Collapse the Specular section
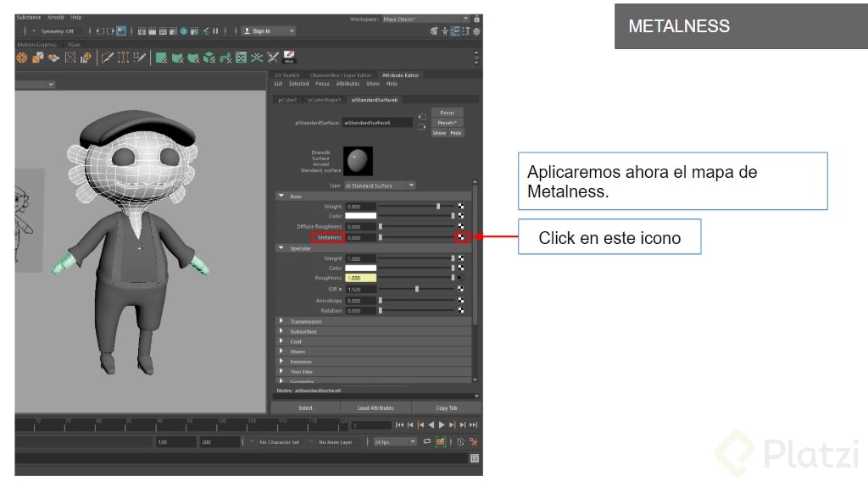Viewport: 868px width, 482px height. pos(281,248)
